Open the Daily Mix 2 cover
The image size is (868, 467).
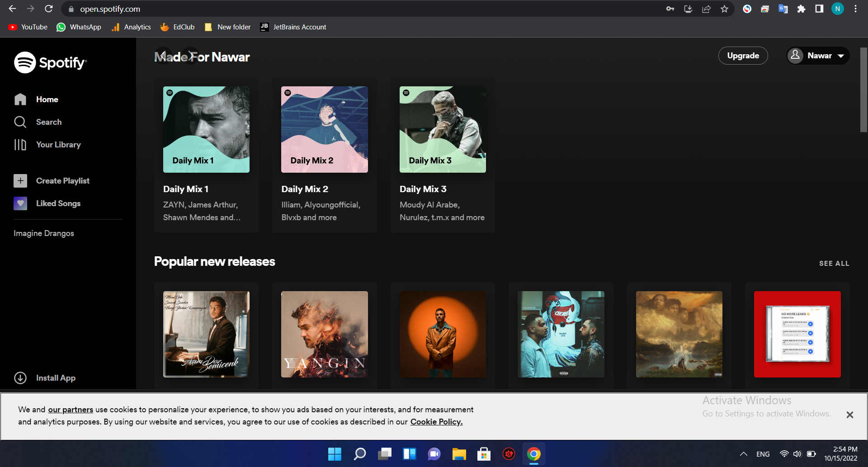coord(324,130)
